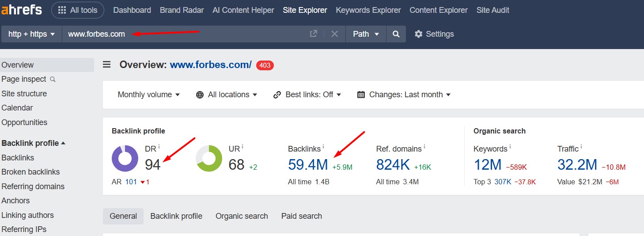Click the Value $21.2M text
Screen dimensions: 644x236
click(579, 182)
